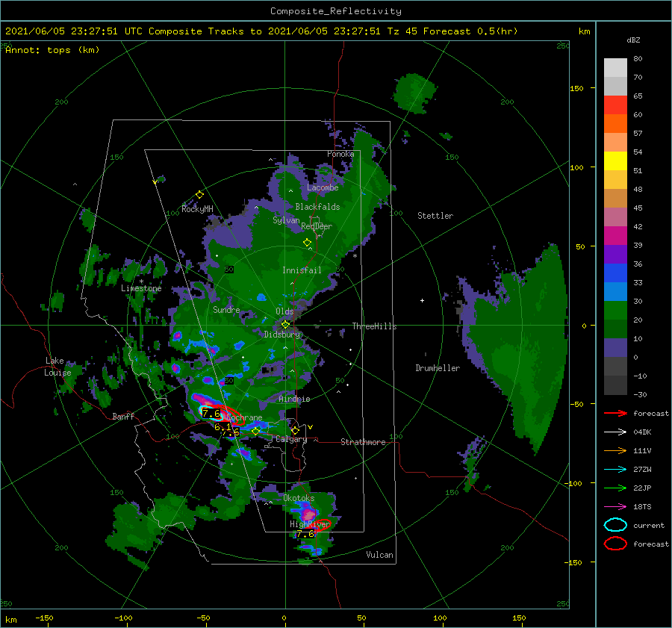
Task: Click the 'Limestone' label
Action: 141,288
